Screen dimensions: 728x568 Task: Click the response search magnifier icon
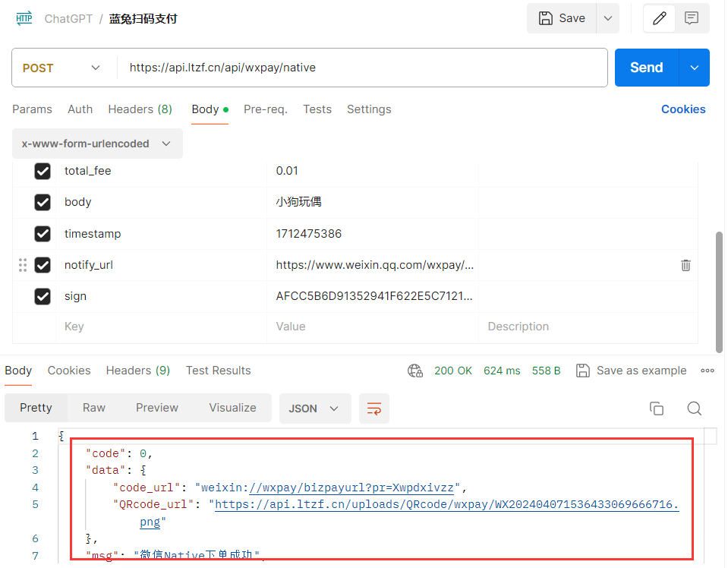tap(694, 409)
